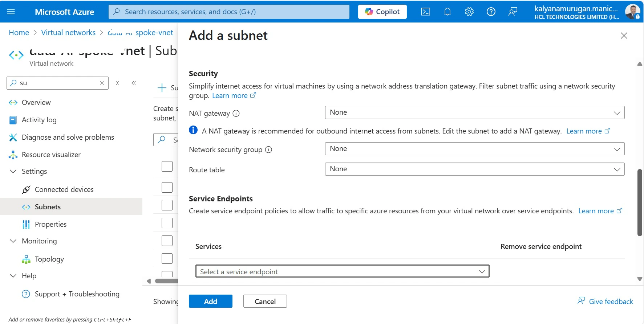Click the subnet list search magnifier box
Viewport: 644px width, 324px height.
(x=166, y=140)
